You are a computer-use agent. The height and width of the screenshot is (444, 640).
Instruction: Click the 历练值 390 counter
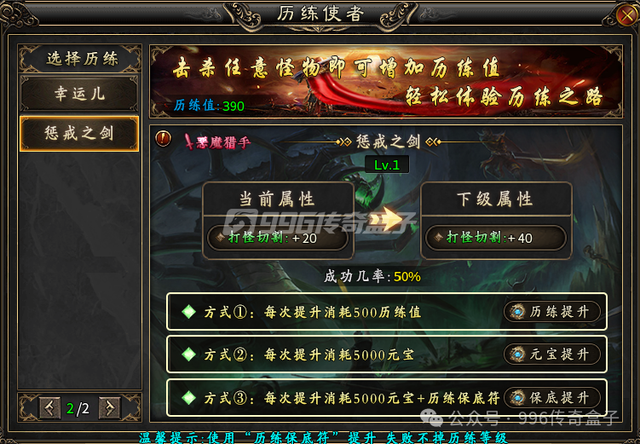pyautogui.click(x=209, y=106)
